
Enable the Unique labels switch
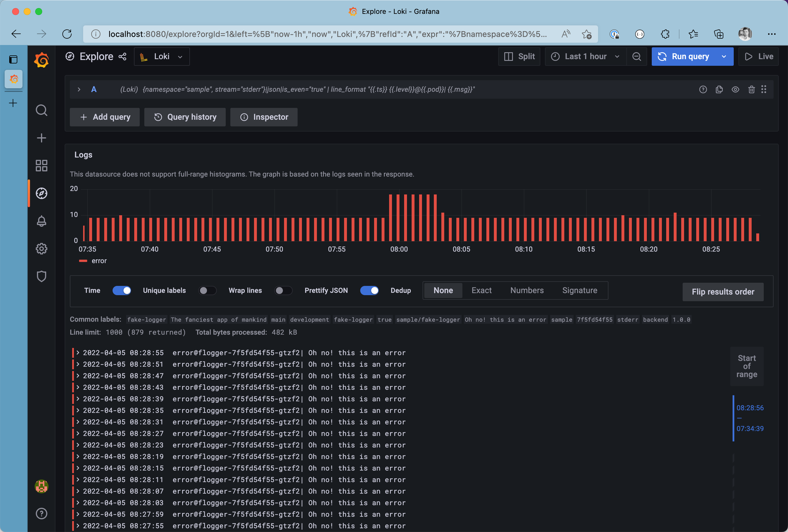point(207,291)
